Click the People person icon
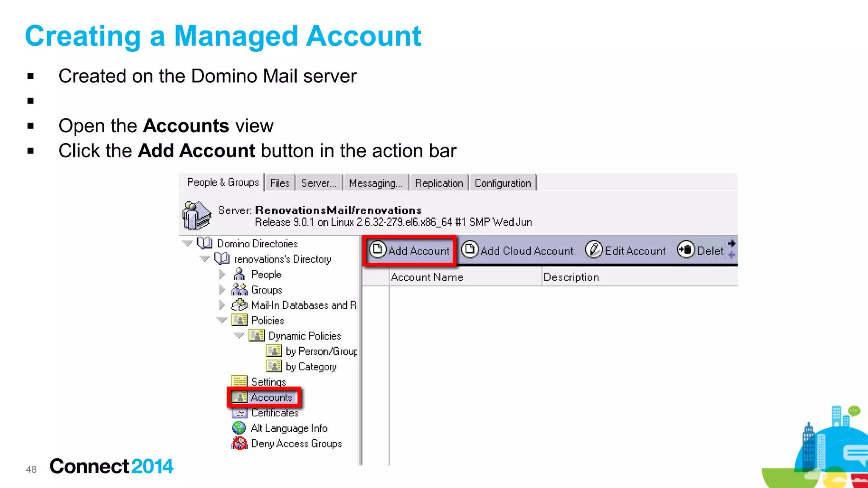868x488 pixels. coord(239,274)
